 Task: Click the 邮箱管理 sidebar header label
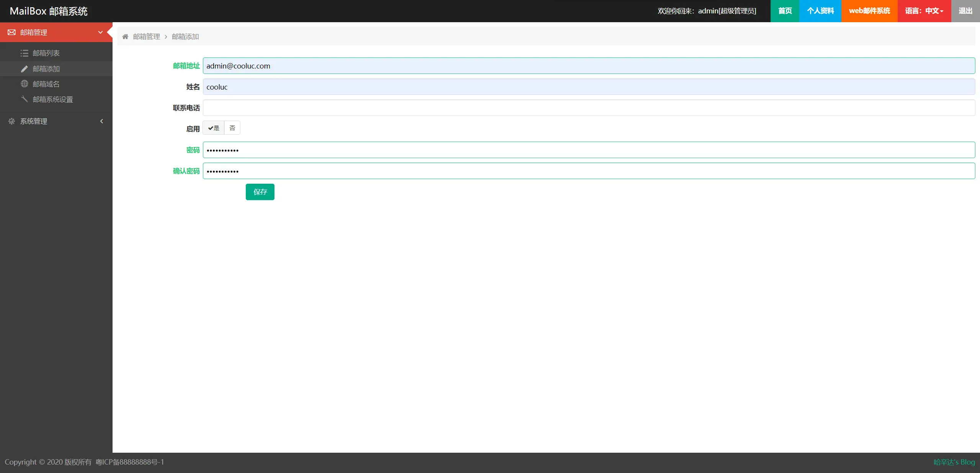(34, 33)
